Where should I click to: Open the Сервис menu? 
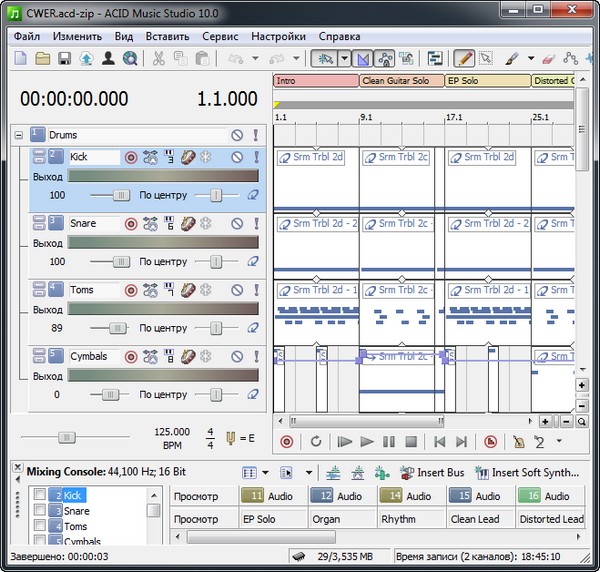pyautogui.click(x=220, y=37)
